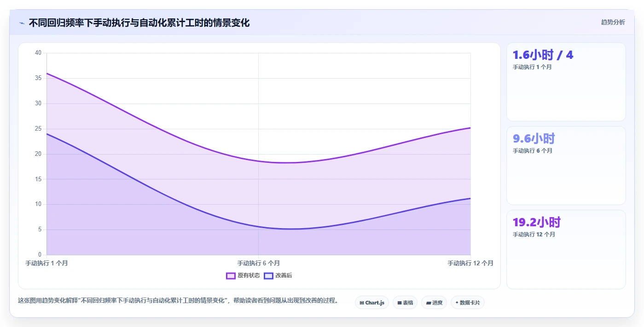Open the 9.6小时 data card

tap(566, 166)
